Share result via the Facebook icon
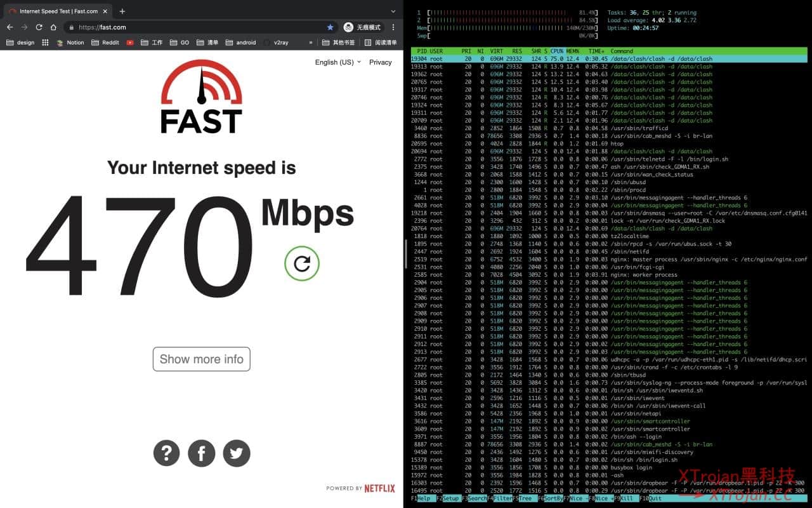The width and height of the screenshot is (812, 508). pyautogui.click(x=202, y=453)
